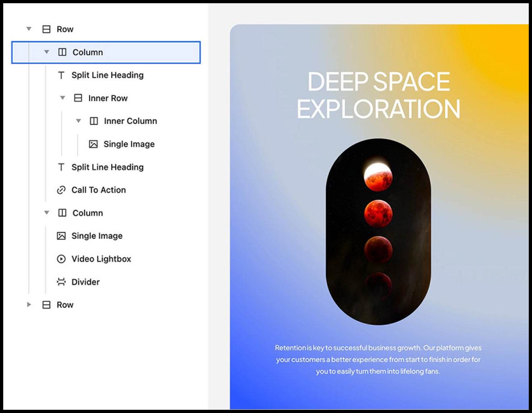This screenshot has height=413, width=532.
Task: Click the Call To Action link icon
Action: [x=61, y=190]
